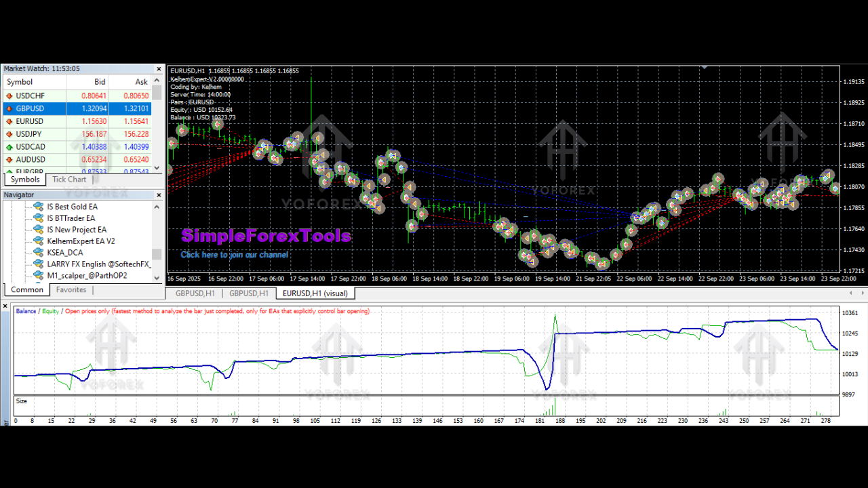Image resolution: width=868 pixels, height=488 pixels.
Task: Close the Navigator panel
Action: coord(159,195)
